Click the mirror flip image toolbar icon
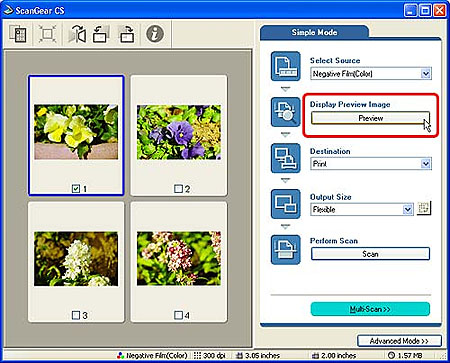The height and width of the screenshot is (363, 450). [x=77, y=34]
